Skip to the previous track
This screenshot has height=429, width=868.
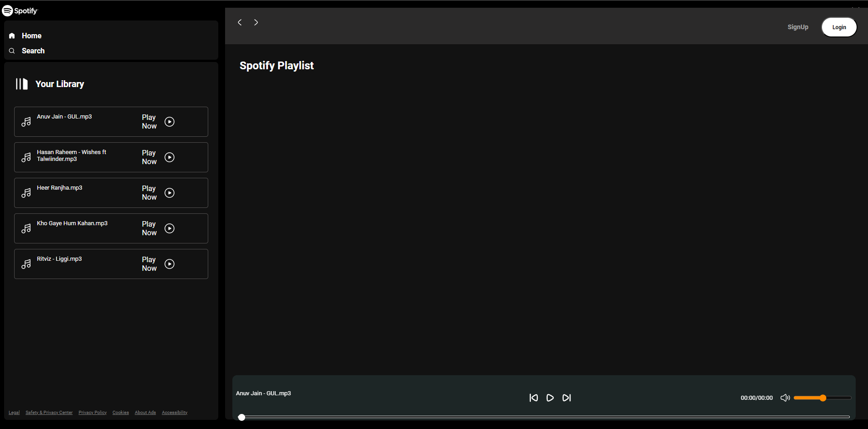pos(534,398)
